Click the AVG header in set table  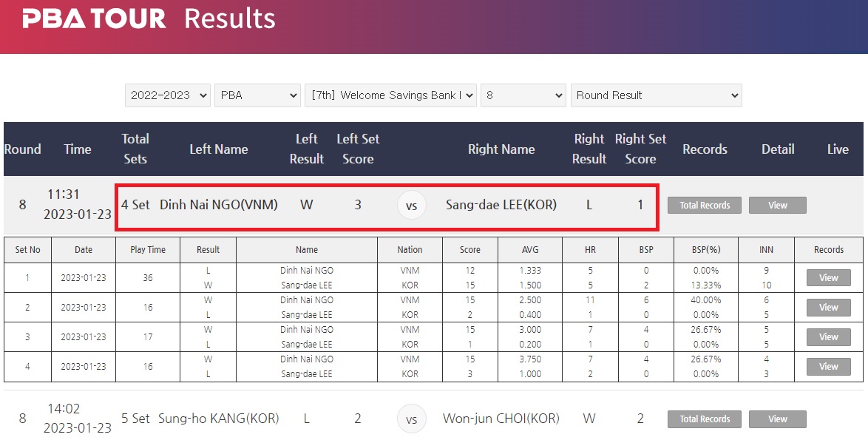point(530,250)
